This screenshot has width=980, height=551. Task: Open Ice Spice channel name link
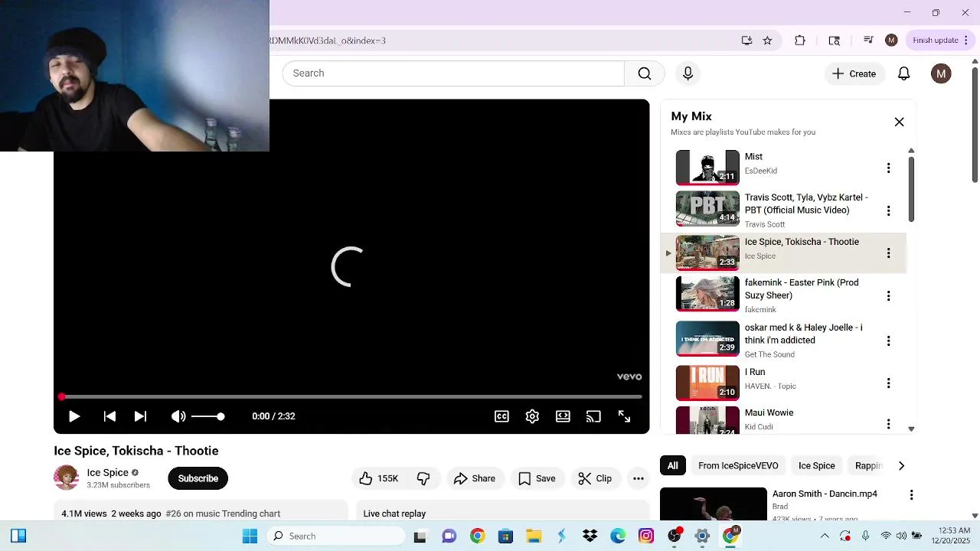[108, 472]
